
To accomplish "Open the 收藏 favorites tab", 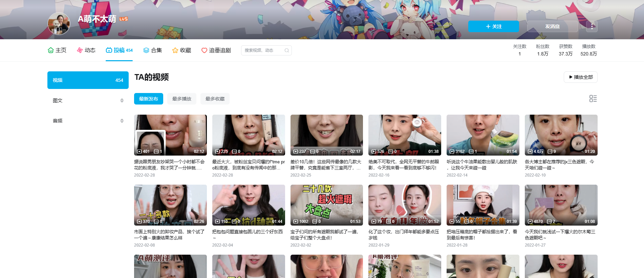I will coord(181,50).
